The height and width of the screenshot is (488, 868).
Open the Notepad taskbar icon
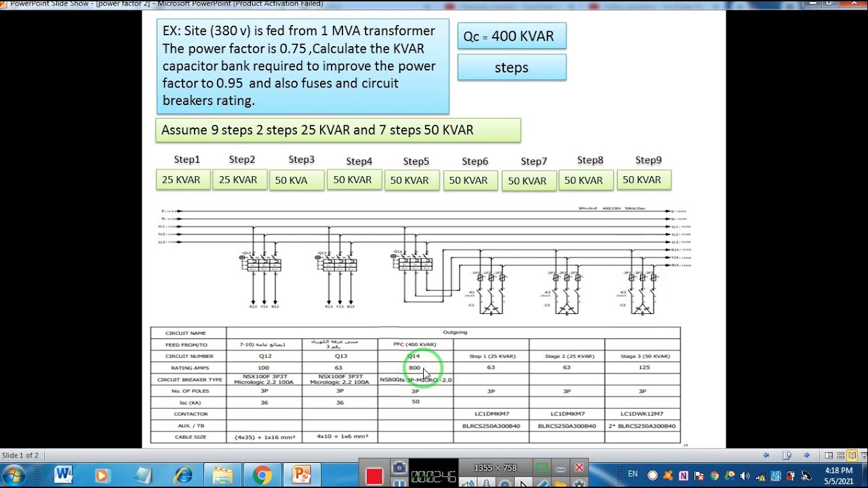pyautogui.click(x=143, y=476)
